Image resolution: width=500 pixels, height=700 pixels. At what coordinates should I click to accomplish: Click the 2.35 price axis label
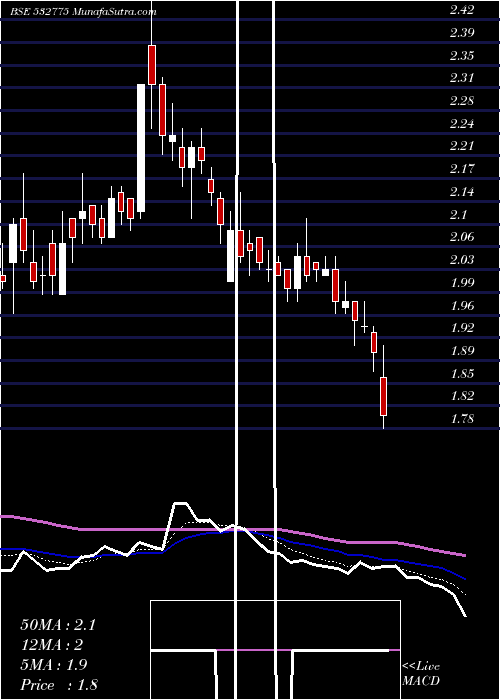coord(462,56)
